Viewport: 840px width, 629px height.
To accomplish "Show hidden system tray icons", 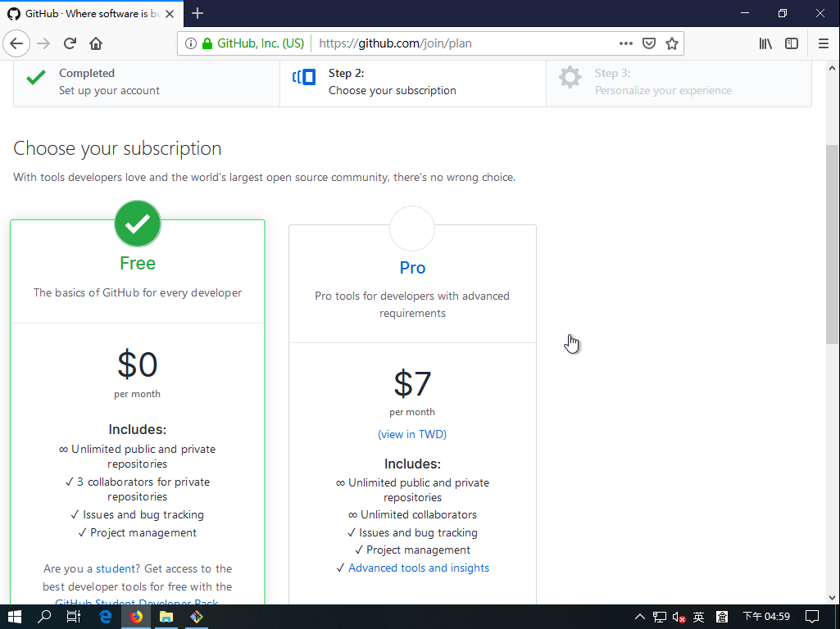I will (x=640, y=617).
